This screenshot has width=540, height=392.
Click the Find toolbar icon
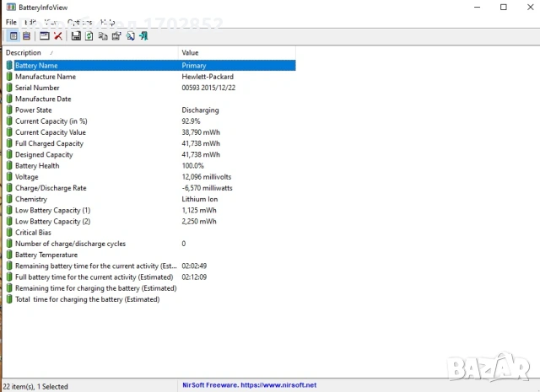click(x=130, y=35)
